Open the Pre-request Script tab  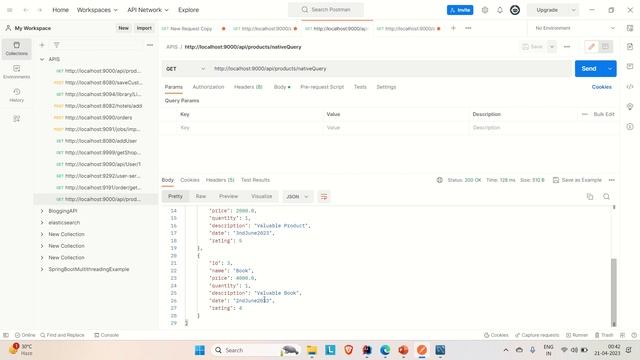(x=322, y=87)
